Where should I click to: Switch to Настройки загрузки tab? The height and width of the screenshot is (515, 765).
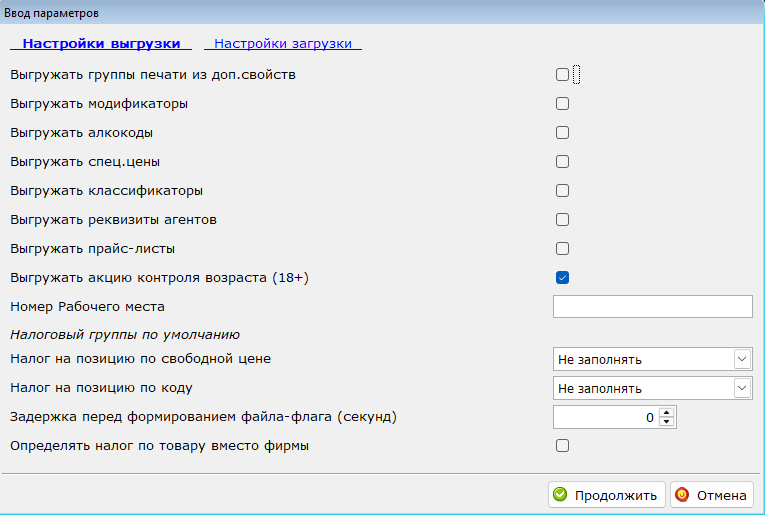tap(283, 43)
